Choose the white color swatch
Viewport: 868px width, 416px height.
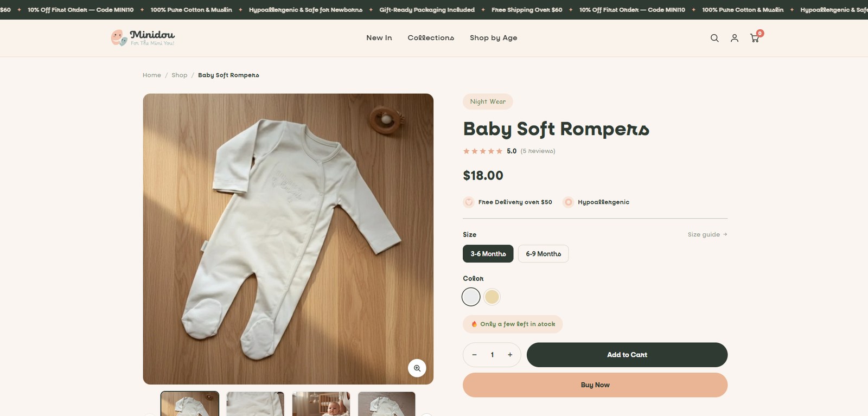[471, 297]
